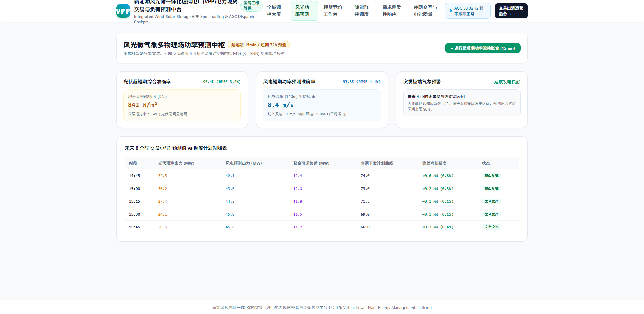Click the 超短期 15min / 短期 72h 预测 badge

pyautogui.click(x=259, y=45)
